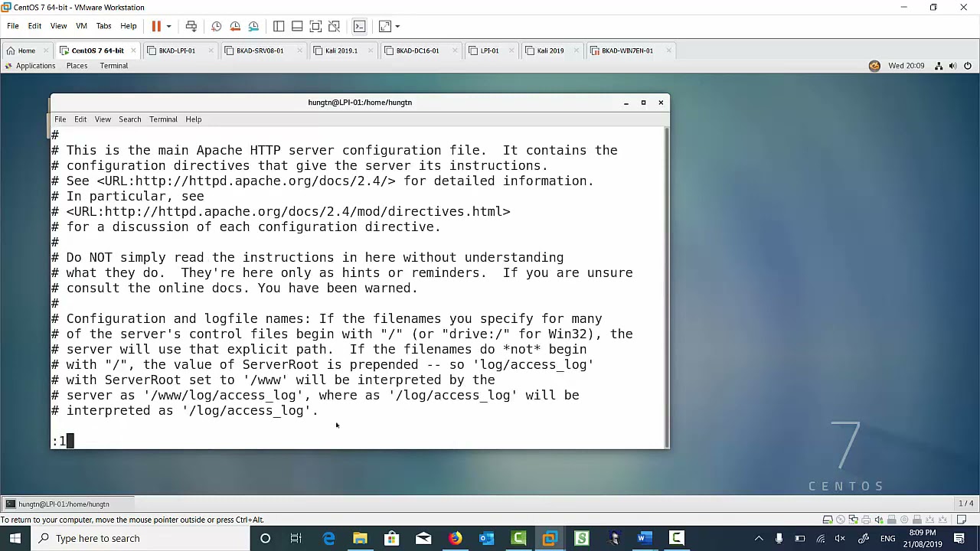Click the 1 / 4 workspace switcher

(965, 504)
